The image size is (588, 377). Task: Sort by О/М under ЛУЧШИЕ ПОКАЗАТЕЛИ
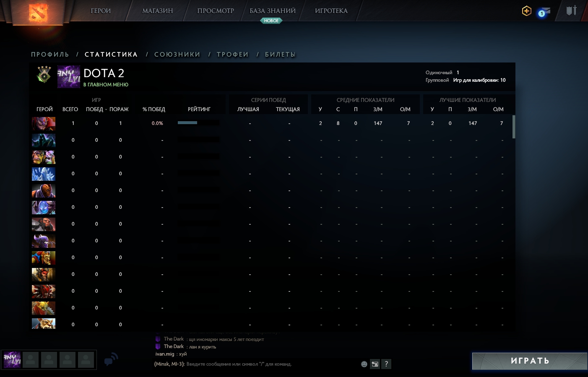coord(498,109)
